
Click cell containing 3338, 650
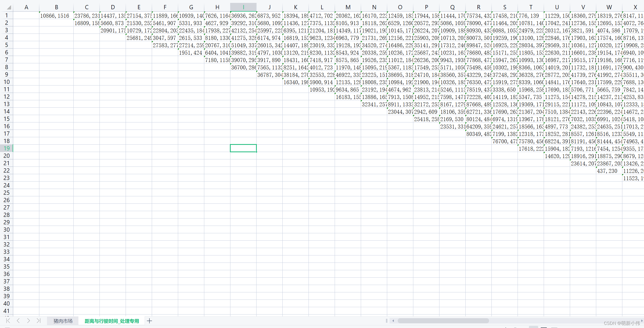click(x=505, y=89)
